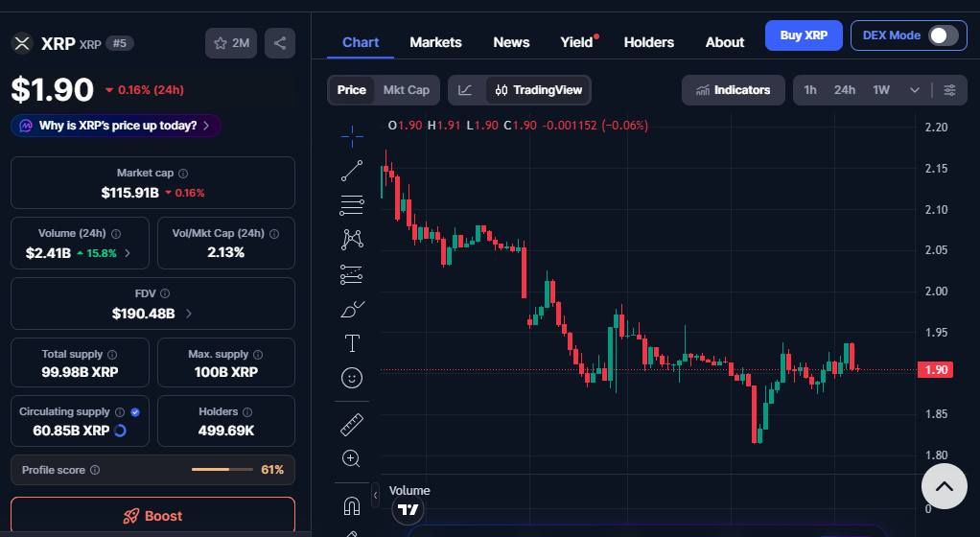Expand more time interval options
The height and width of the screenshot is (537, 980).
[915, 90]
